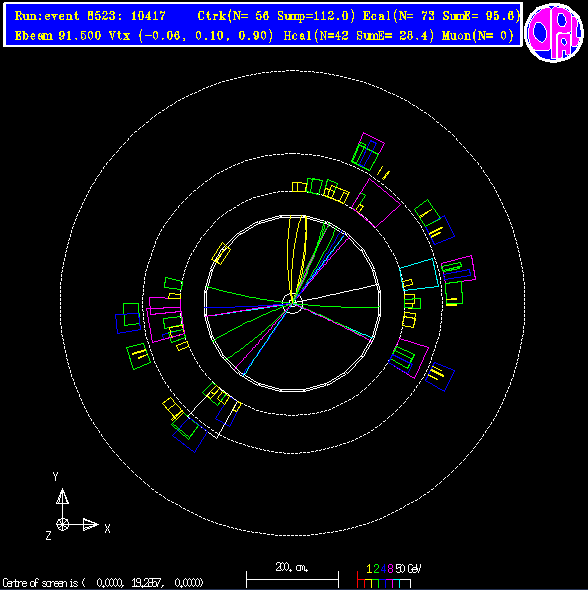Viewport: 588px width, 590px height.
Task: Click the Ecal(N= 73 SumE= 95.6) readout
Action: (441, 16)
